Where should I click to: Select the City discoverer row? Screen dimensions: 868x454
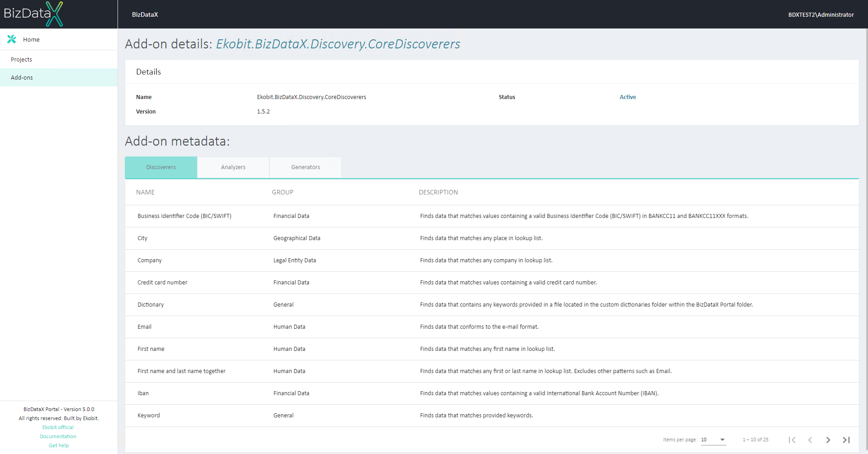492,238
